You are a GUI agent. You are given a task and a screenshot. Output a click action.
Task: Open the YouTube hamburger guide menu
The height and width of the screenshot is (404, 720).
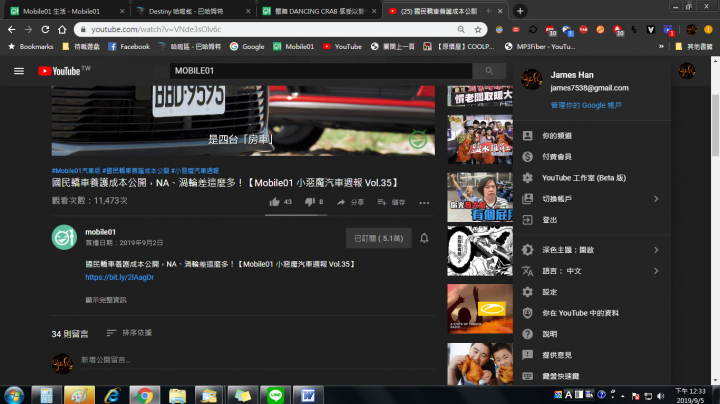[19, 71]
